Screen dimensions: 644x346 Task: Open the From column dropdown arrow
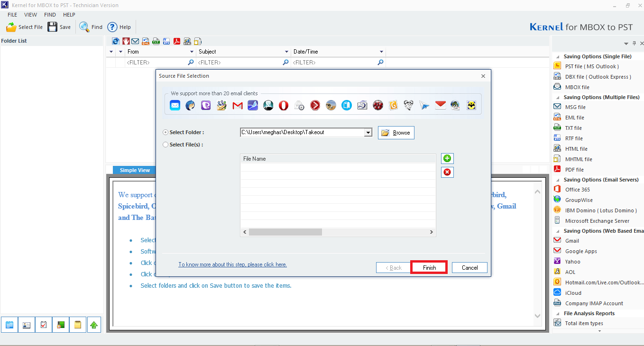click(x=192, y=52)
